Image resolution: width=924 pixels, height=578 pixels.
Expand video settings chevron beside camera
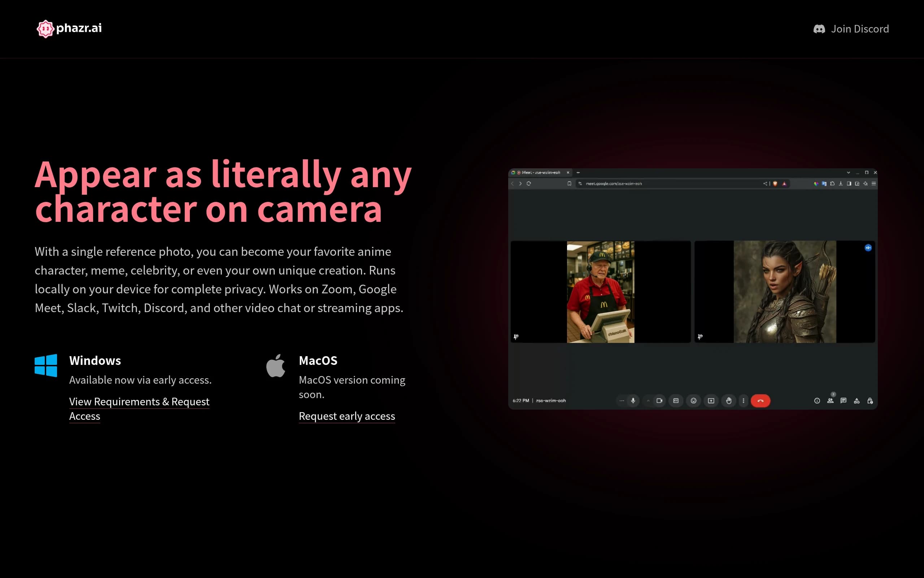point(648,401)
